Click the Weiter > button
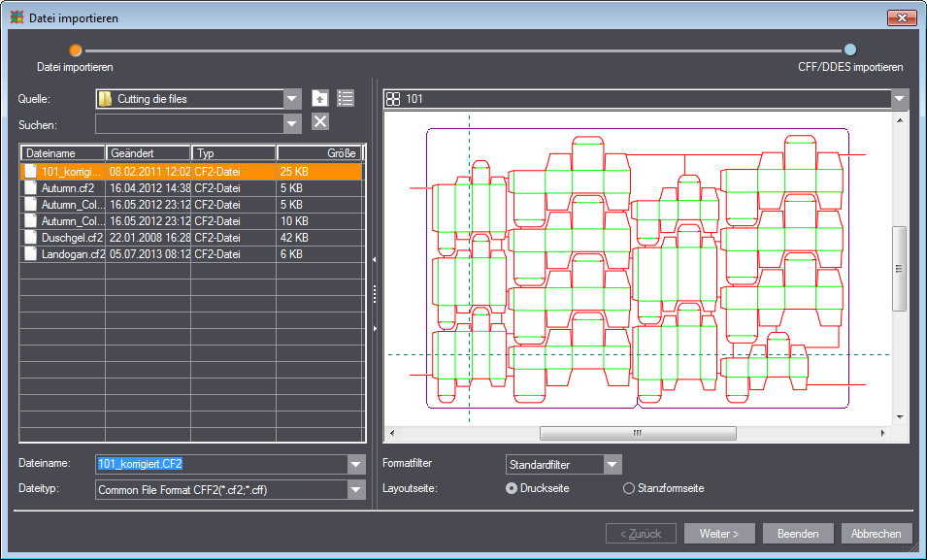The image size is (927, 560). point(719,534)
